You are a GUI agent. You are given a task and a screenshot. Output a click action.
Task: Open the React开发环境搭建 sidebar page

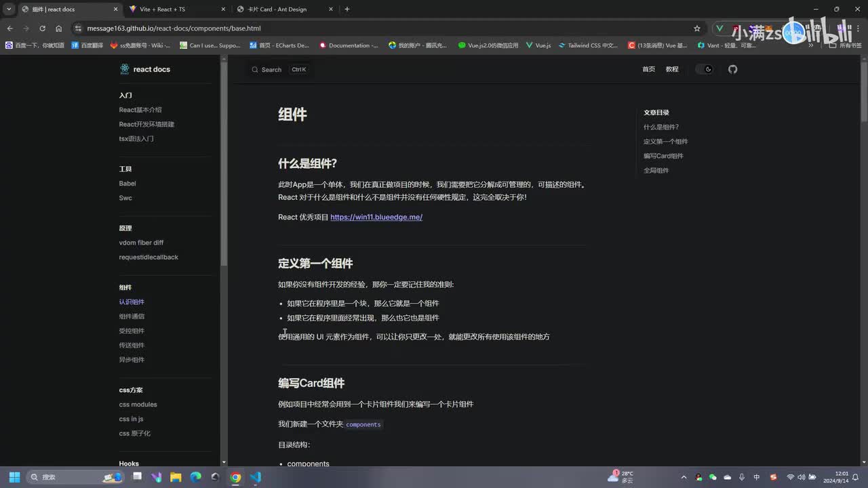(146, 125)
